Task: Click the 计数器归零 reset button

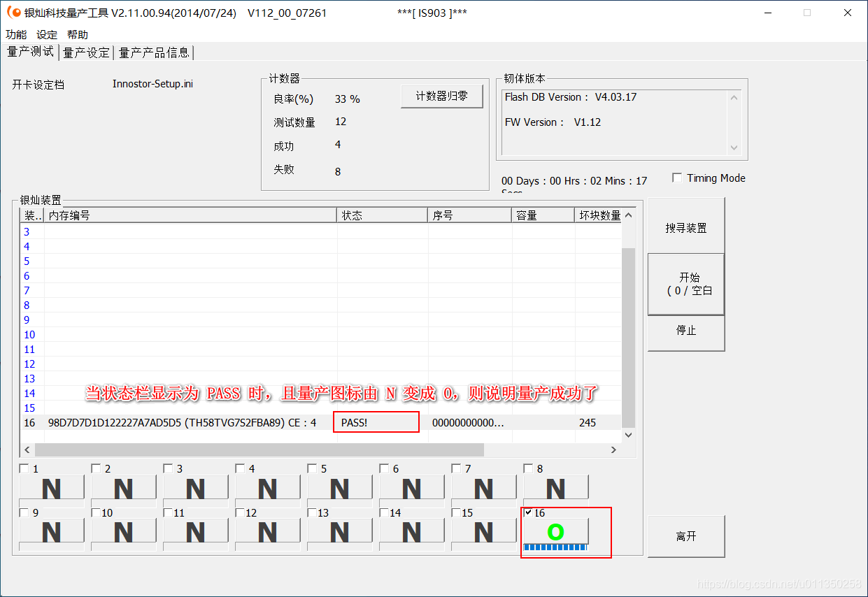Action: [442, 96]
